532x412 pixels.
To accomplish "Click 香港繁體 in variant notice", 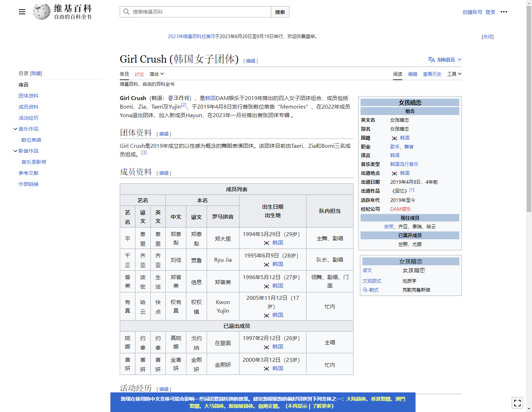I will (381, 399).
